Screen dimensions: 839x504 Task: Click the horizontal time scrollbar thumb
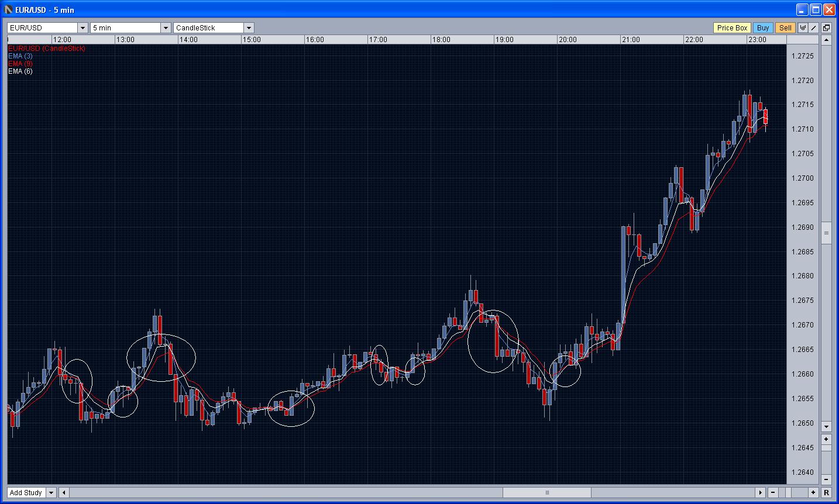(546, 493)
